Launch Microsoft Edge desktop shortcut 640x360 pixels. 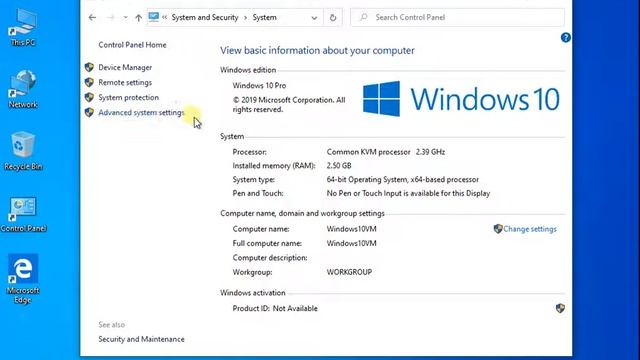[x=23, y=279]
